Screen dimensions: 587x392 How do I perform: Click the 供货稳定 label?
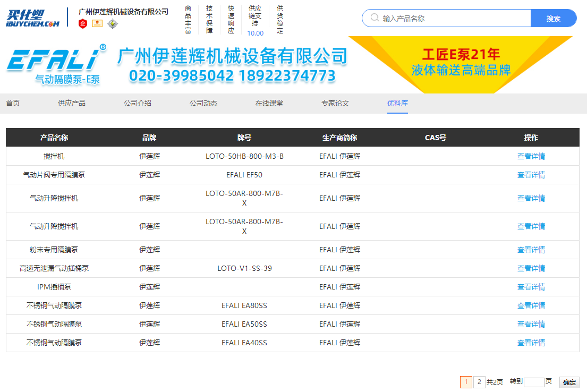280,20
